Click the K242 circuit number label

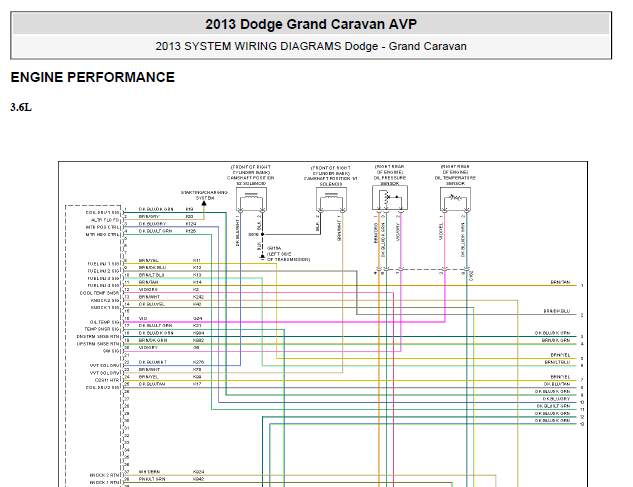pos(198,297)
